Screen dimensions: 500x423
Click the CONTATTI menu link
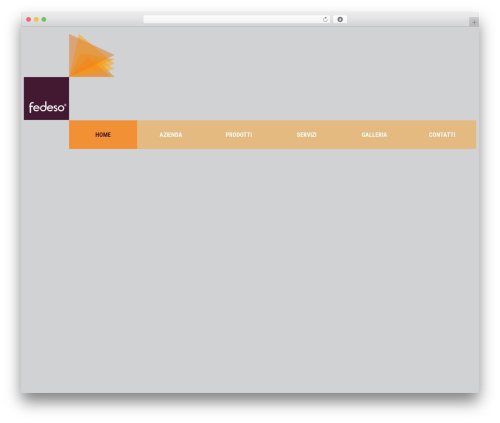[x=442, y=135]
